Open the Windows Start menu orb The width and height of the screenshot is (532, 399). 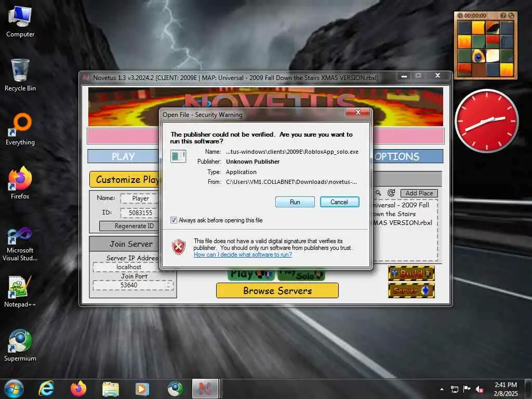pos(14,389)
